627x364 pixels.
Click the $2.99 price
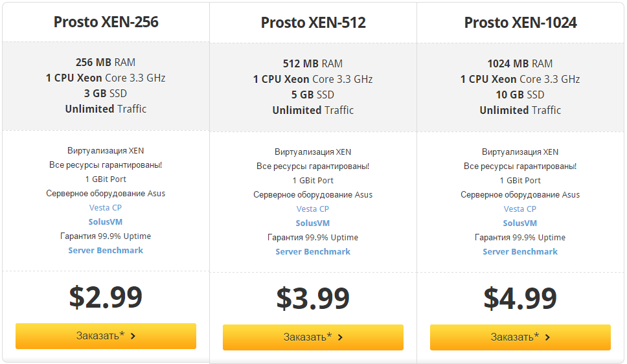click(x=106, y=297)
